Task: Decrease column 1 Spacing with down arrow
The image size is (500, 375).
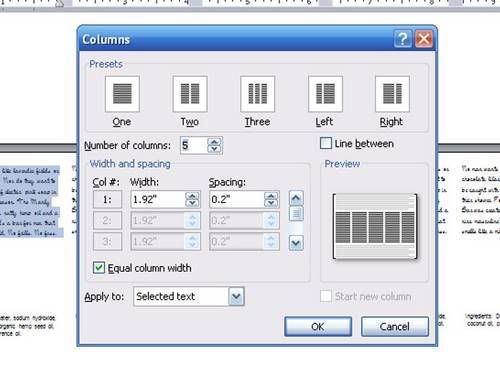Action: click(x=271, y=203)
